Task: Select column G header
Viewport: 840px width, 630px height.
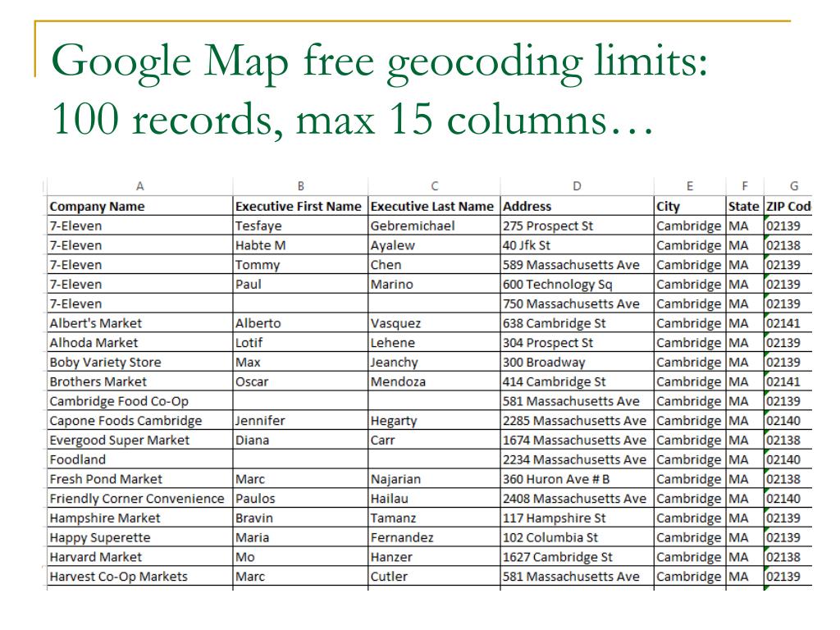Action: 788,186
